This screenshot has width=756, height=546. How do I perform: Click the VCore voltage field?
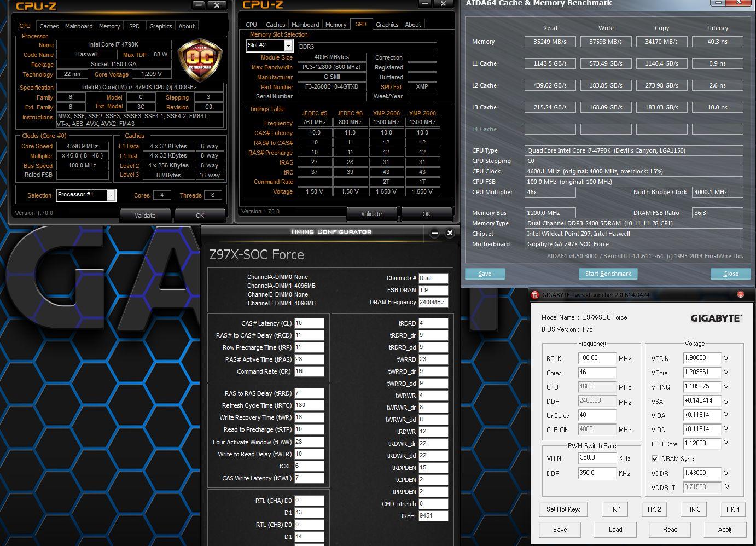(x=702, y=373)
